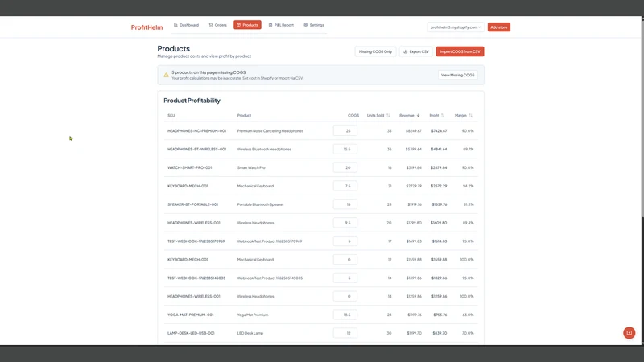Edit the zero COGS field for Wireless Headphones

(345, 296)
